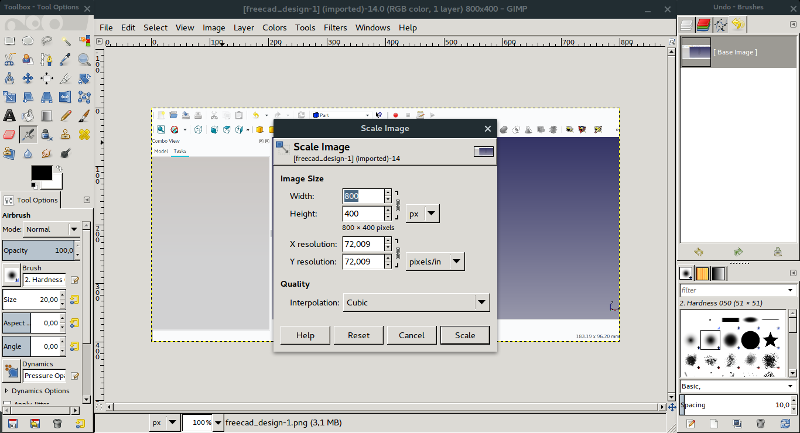Screen dimensions: 800x433
Task: Open the airbrush Mode Normal dropdown
Action: [x=52, y=230]
